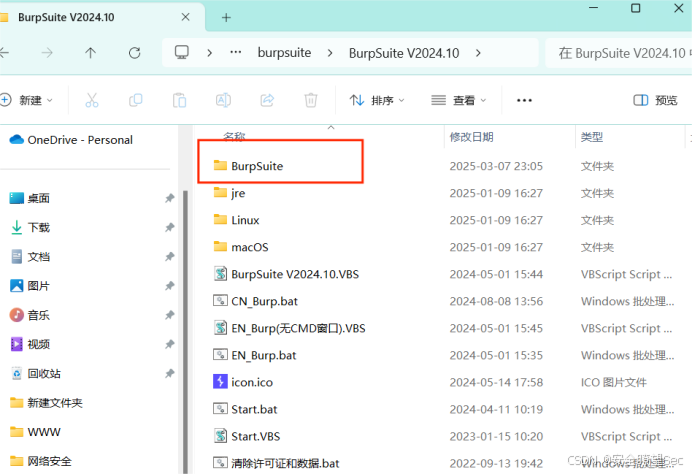Viewport: 692px width, 474px height.
Task: Select the BurpSuite V2024.10 tab
Action: (66, 17)
